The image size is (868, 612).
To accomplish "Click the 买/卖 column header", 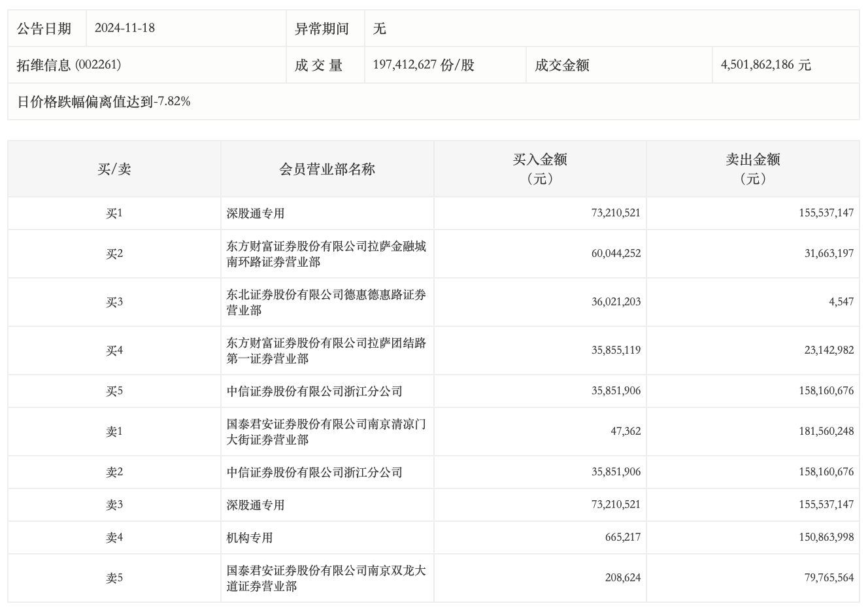I will coord(114,169).
